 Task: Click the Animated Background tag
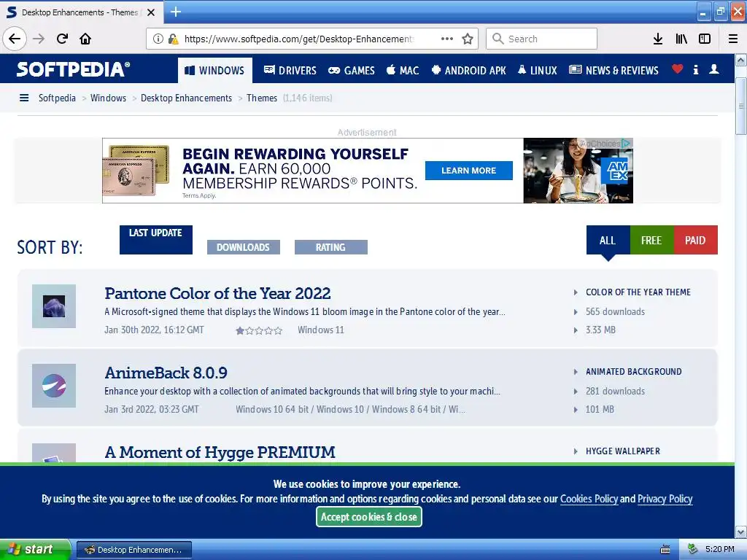pyautogui.click(x=634, y=372)
